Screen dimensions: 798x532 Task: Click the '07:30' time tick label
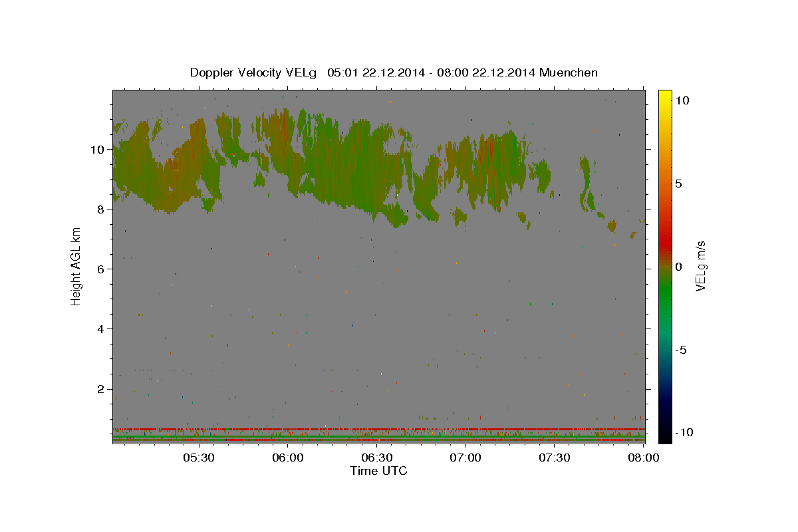pos(555,458)
